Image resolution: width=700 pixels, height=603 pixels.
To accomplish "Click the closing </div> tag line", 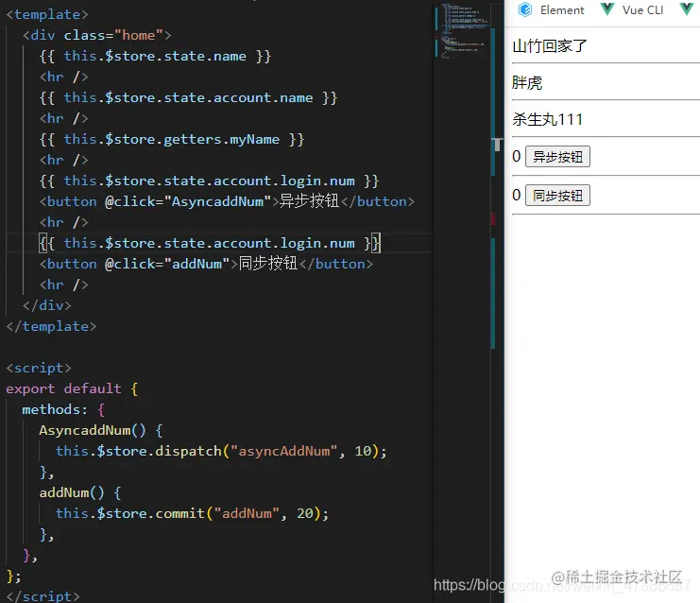I will [x=47, y=305].
